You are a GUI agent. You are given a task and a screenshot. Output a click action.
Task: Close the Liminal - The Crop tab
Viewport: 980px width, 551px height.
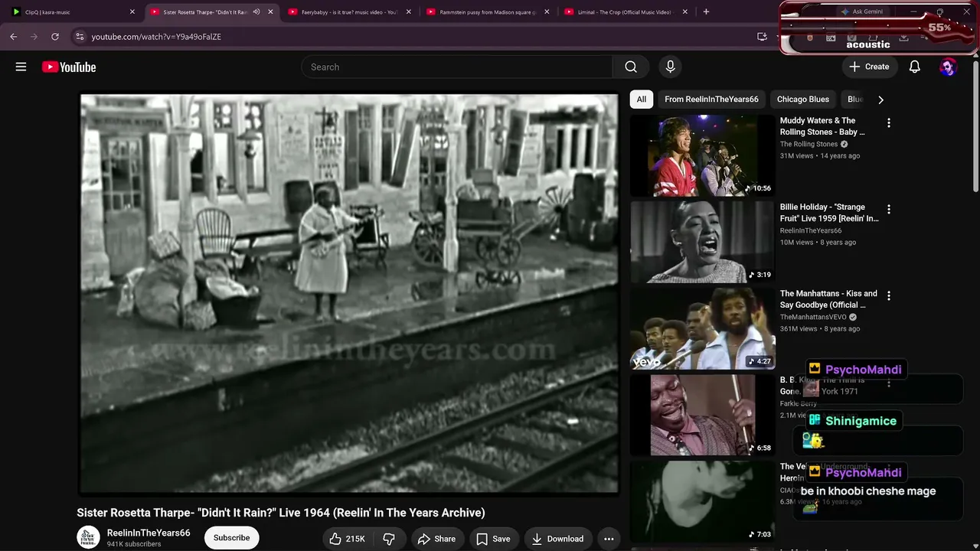pyautogui.click(x=685, y=12)
